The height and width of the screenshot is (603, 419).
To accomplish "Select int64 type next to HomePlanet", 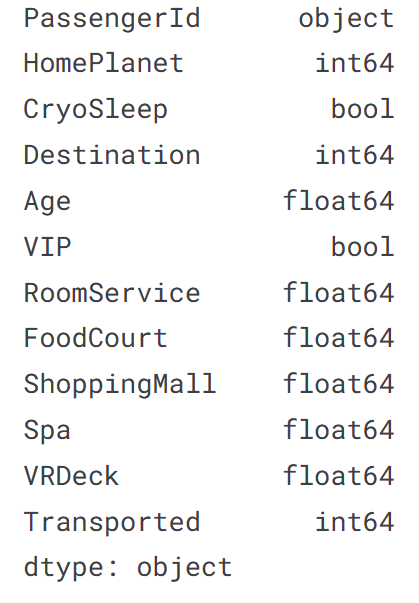I will coord(355,63).
